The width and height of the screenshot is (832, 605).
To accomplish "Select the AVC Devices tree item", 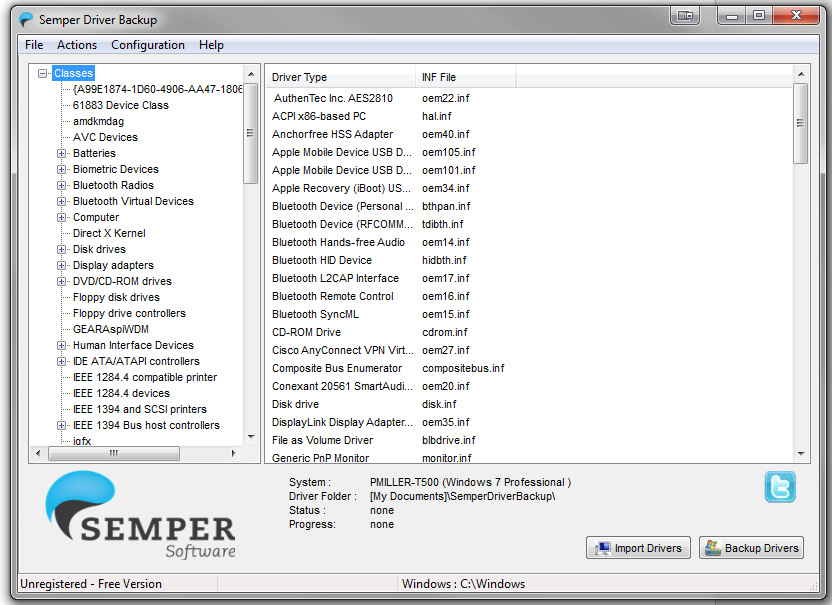I will tap(105, 137).
